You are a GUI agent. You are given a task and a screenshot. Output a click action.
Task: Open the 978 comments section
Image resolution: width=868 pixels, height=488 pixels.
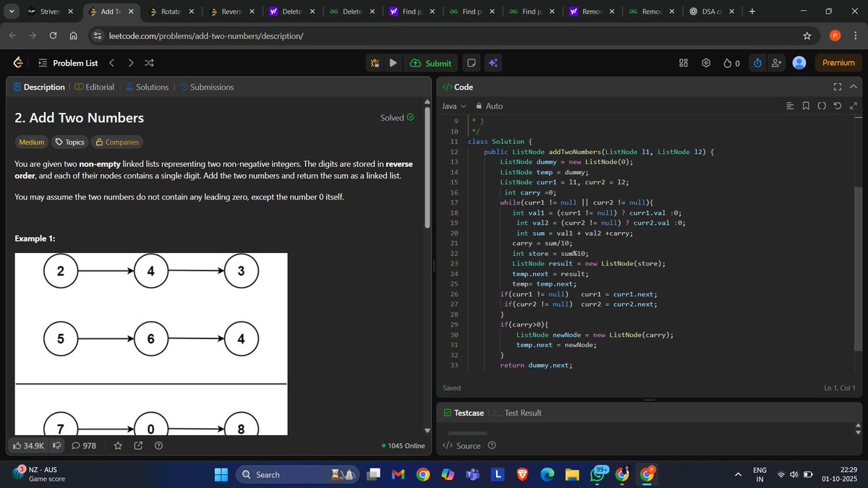click(84, 445)
